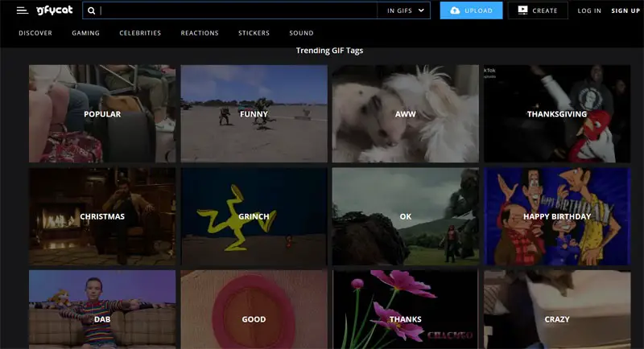Open the Sign Up link
The image size is (644, 349).
[x=625, y=10]
